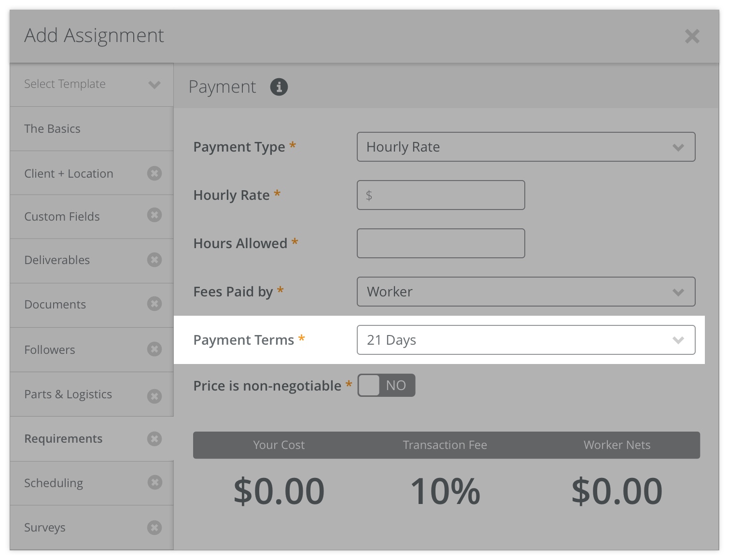Open the Payment Type dropdown
This screenshot has width=729, height=560.
pyautogui.click(x=526, y=147)
